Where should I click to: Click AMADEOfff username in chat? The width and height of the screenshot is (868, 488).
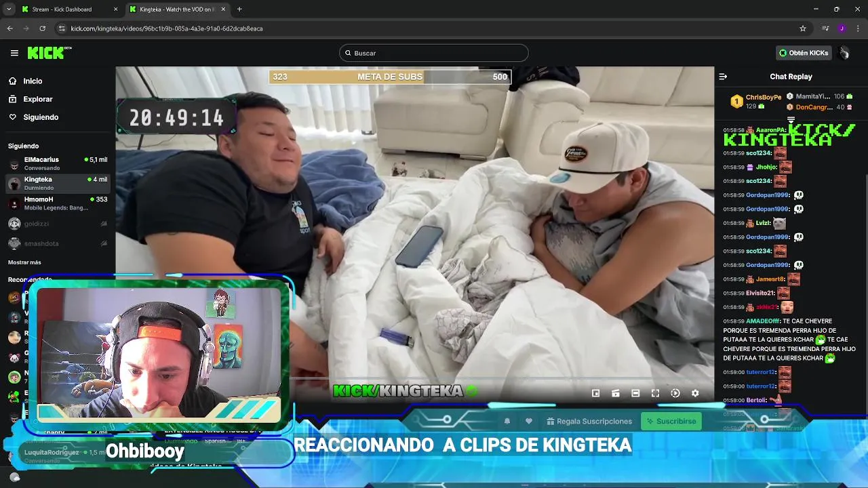(763, 321)
